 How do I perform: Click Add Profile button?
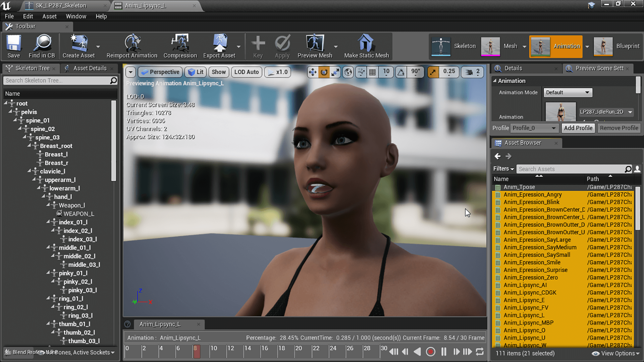(x=578, y=128)
